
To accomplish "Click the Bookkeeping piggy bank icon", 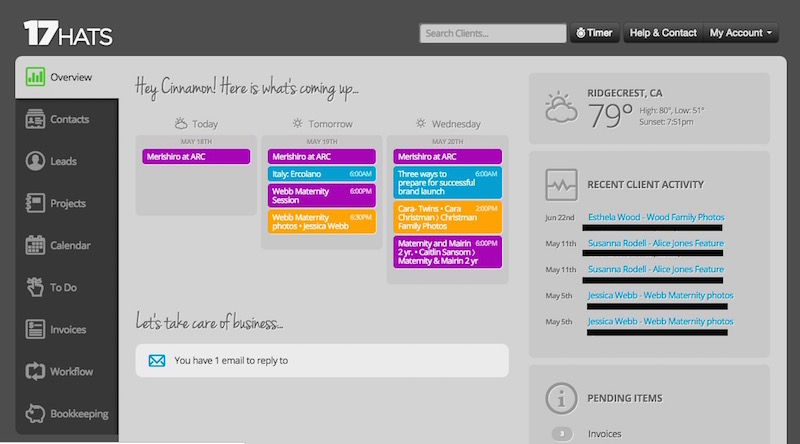I will [35, 413].
